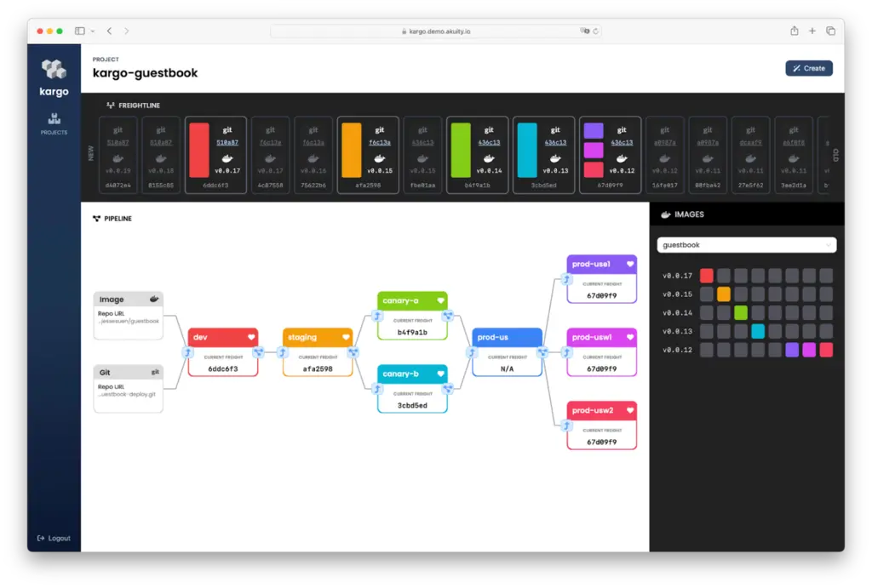Click the promote icon left of prod-use1
The width and height of the screenshot is (872, 588).
pyautogui.click(x=566, y=280)
